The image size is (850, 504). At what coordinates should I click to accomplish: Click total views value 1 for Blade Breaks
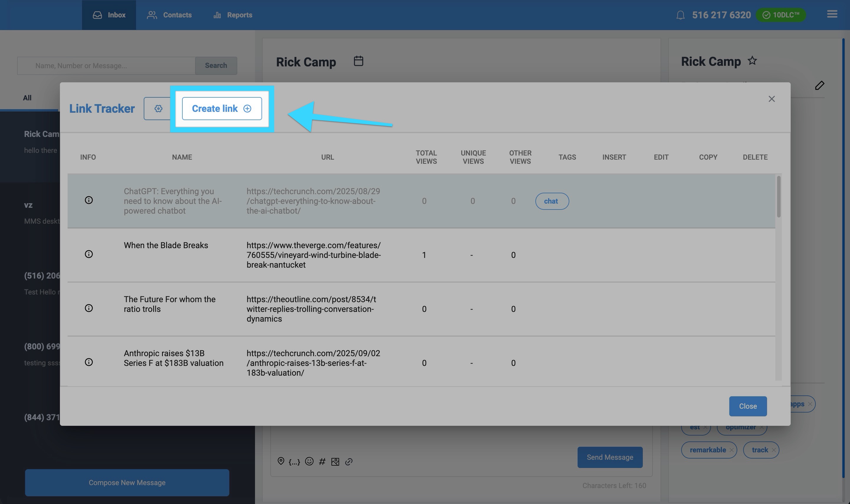coord(424,255)
